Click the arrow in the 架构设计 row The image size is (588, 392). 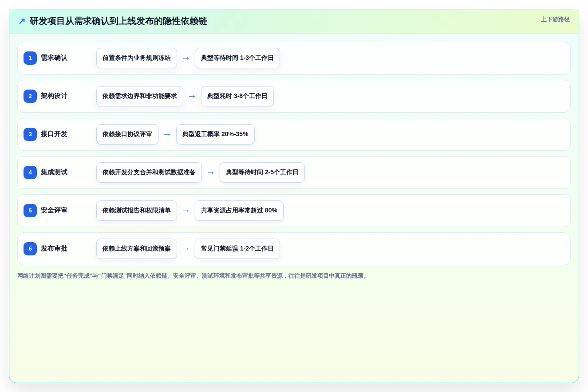[x=192, y=96]
